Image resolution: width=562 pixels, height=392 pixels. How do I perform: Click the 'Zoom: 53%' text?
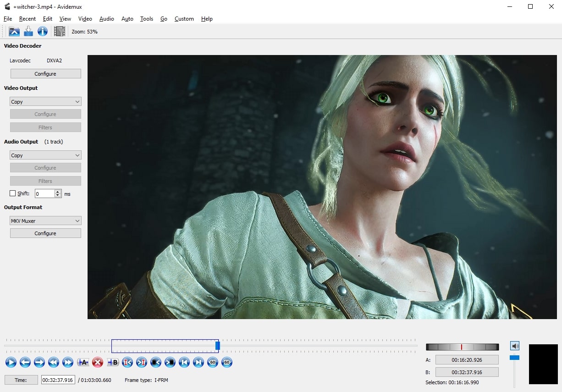pos(84,32)
